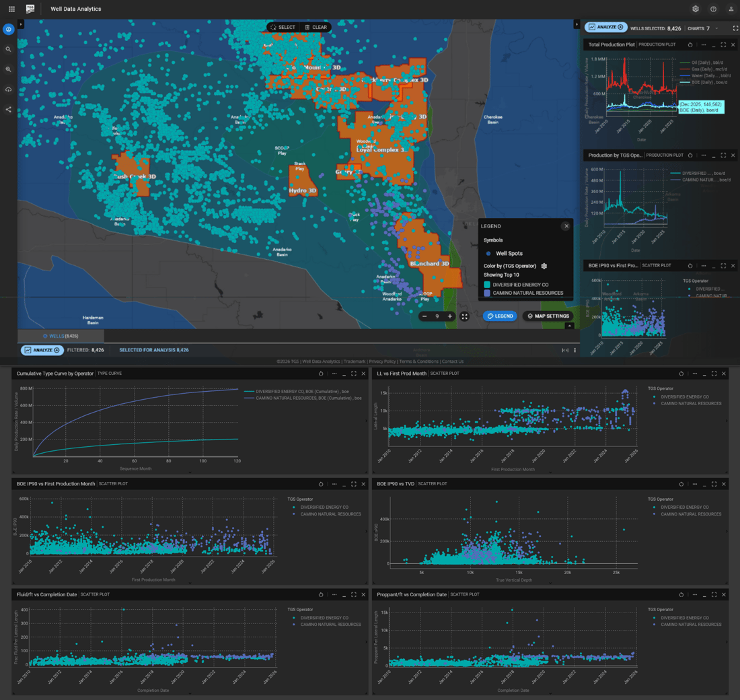Open Color by TGS Operator gear settings
Viewport: 740px width, 700px height.
(x=544, y=266)
